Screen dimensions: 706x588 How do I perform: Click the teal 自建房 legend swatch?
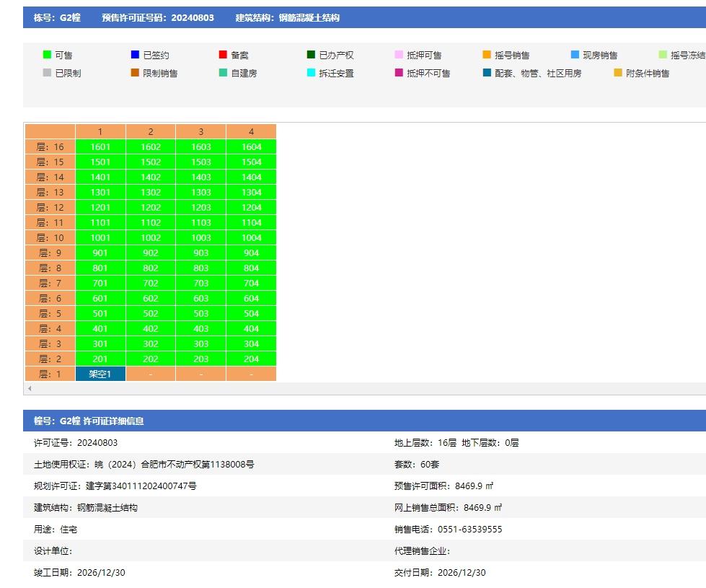222,73
